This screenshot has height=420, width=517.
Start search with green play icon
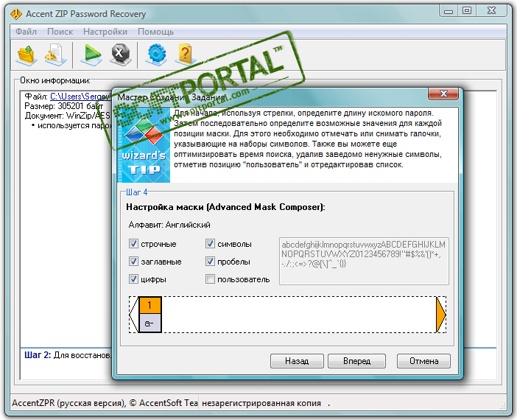coord(91,55)
